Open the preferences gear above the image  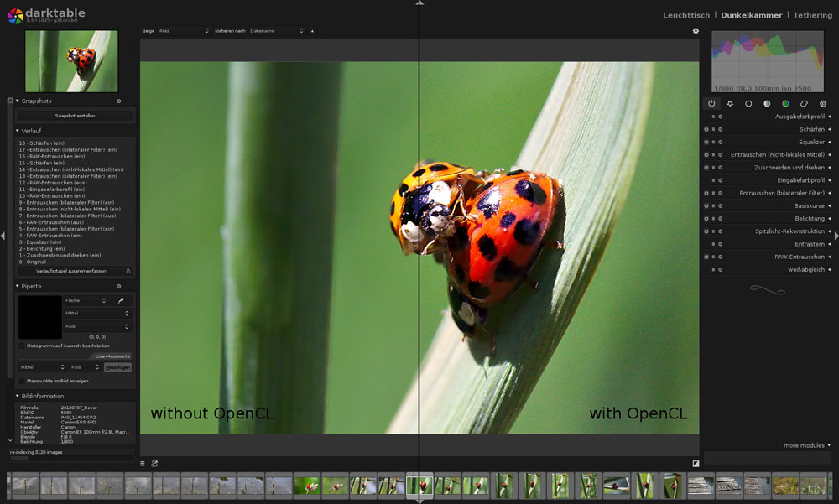(696, 31)
